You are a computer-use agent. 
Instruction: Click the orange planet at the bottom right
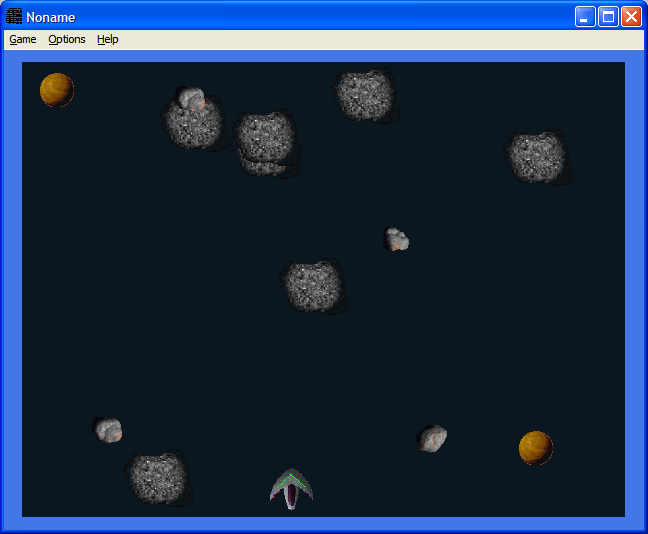[x=536, y=448]
